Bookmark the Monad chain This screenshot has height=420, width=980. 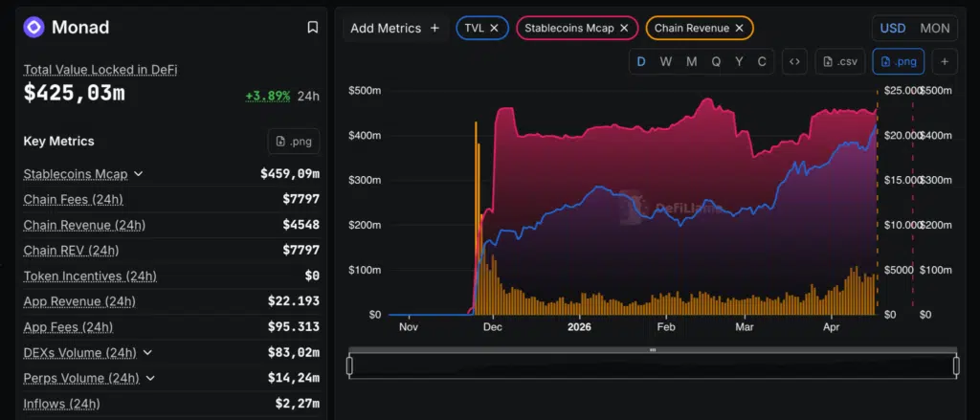point(312,28)
